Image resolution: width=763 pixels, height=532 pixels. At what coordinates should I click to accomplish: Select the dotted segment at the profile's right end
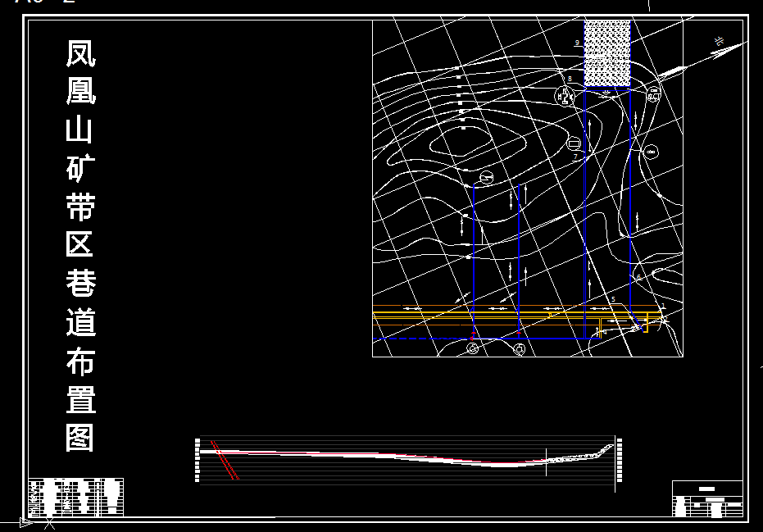coord(579,453)
